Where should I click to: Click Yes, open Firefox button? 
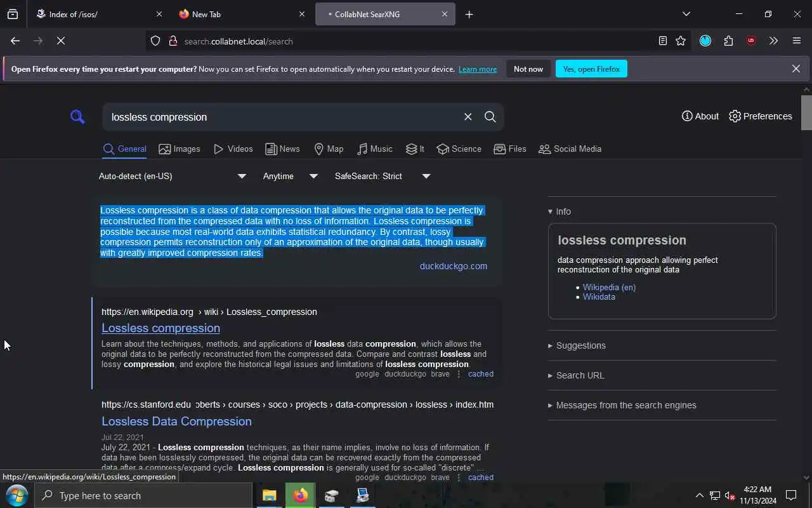[591, 69]
